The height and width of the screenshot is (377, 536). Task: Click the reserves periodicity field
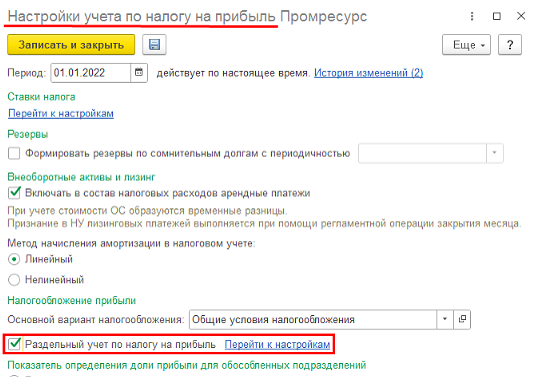point(422,153)
